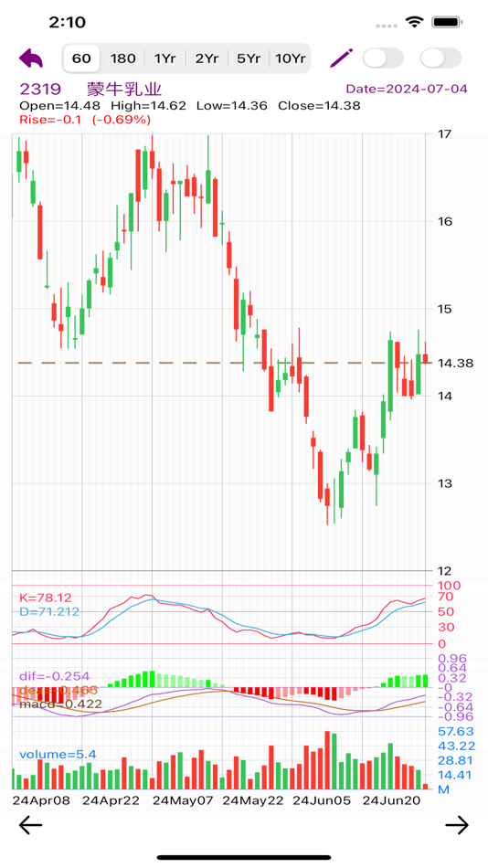This screenshot has width=488, height=868.
Task: Tap the 2:10 status bar clock
Action: click(x=67, y=22)
